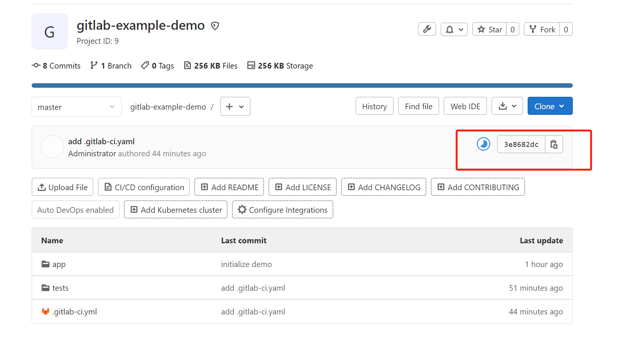Open CI/CD configuration
Viewport: 644px width, 354px height.
click(144, 187)
